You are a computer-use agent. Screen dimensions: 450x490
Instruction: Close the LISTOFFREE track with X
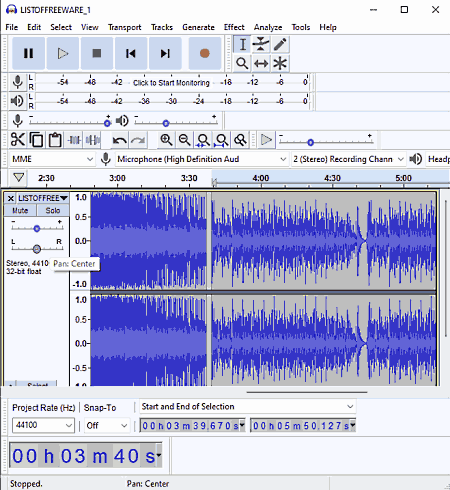point(11,198)
